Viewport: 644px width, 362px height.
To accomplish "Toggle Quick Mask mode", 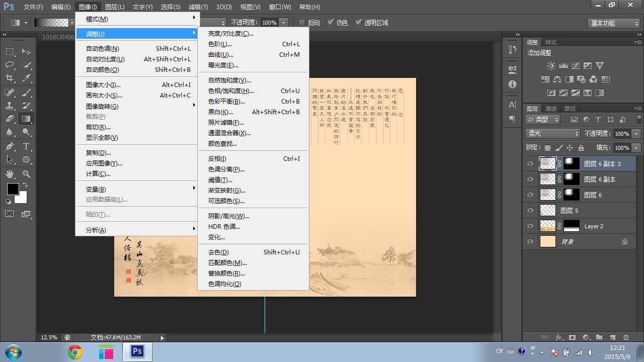I will (x=10, y=214).
